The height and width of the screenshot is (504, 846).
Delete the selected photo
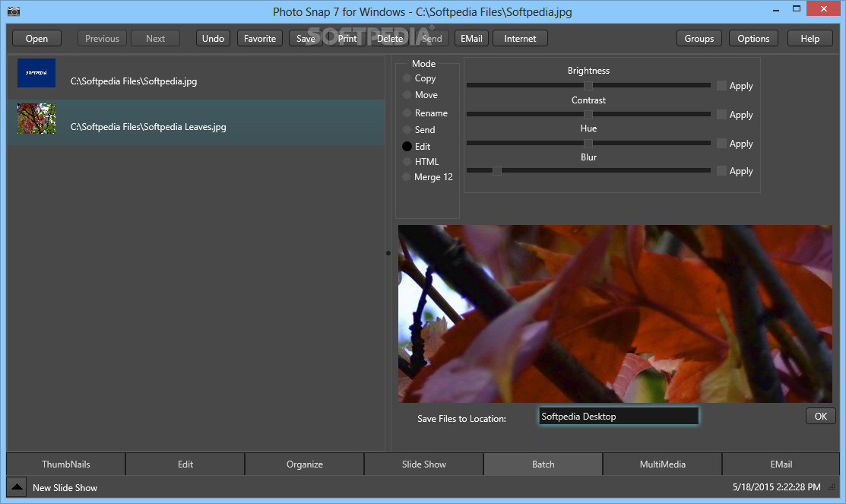[x=390, y=38]
